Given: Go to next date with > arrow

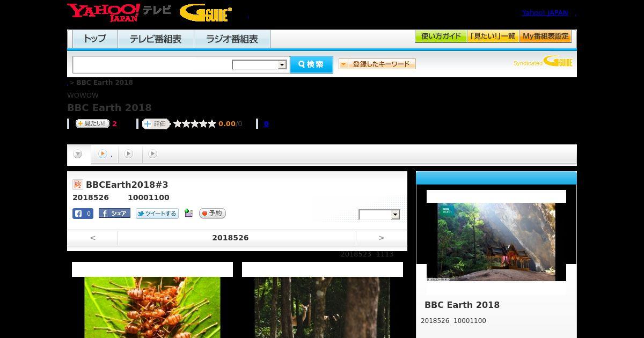Looking at the screenshot, I should point(382,238).
